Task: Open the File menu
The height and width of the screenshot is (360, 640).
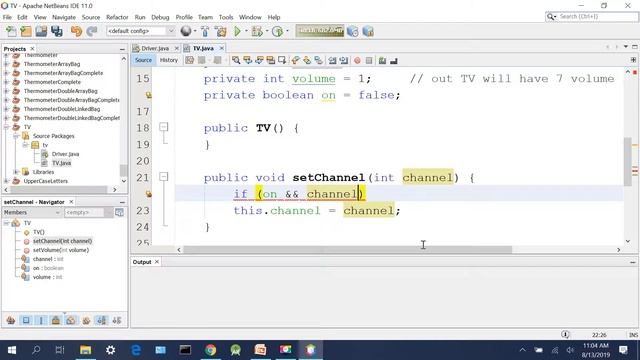Action: (7, 17)
